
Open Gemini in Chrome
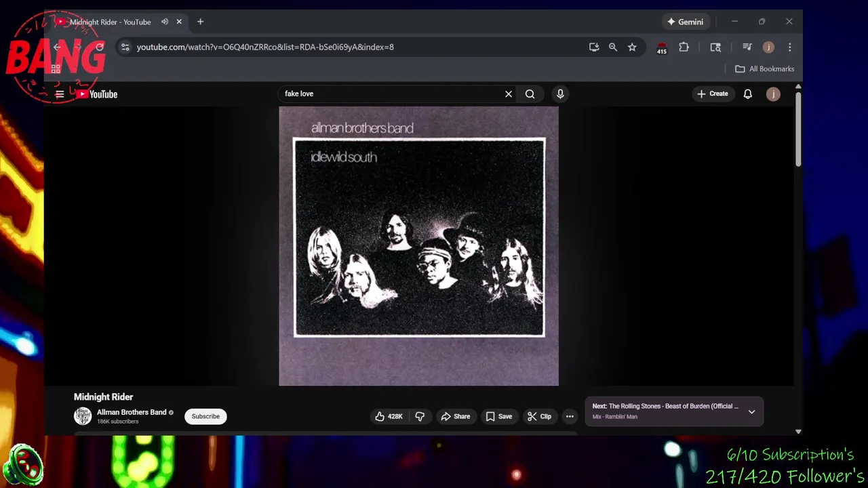point(686,22)
